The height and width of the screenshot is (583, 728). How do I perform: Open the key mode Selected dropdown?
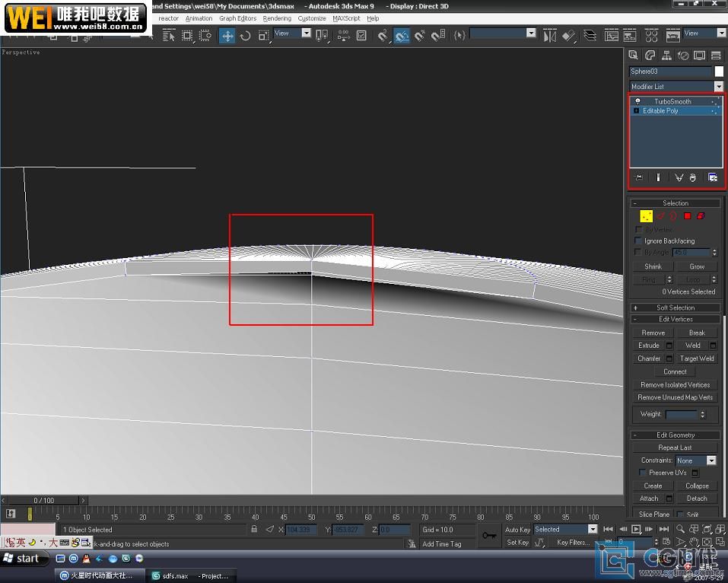coord(593,529)
